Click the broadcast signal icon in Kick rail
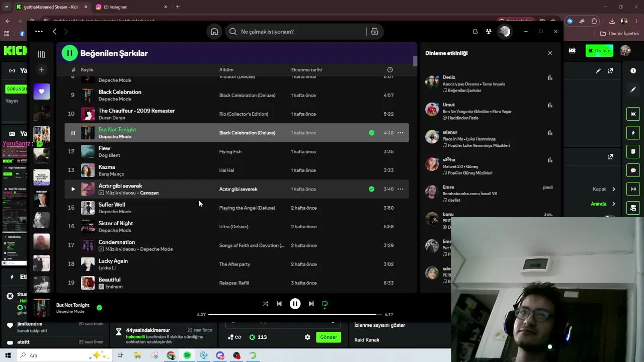 click(633, 189)
